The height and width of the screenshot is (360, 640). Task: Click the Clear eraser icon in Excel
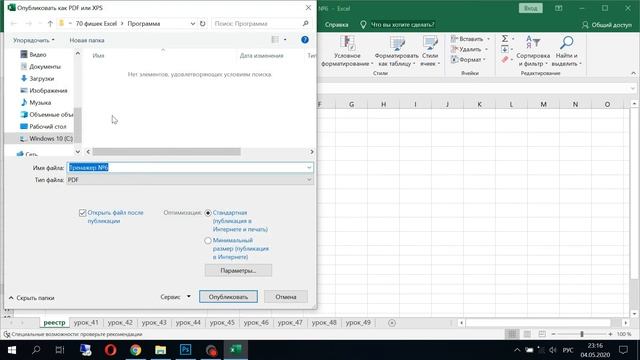pos(505,60)
